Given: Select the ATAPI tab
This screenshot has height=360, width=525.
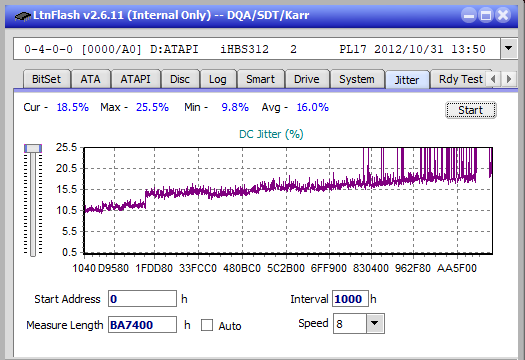Looking at the screenshot, I should (x=135, y=79).
